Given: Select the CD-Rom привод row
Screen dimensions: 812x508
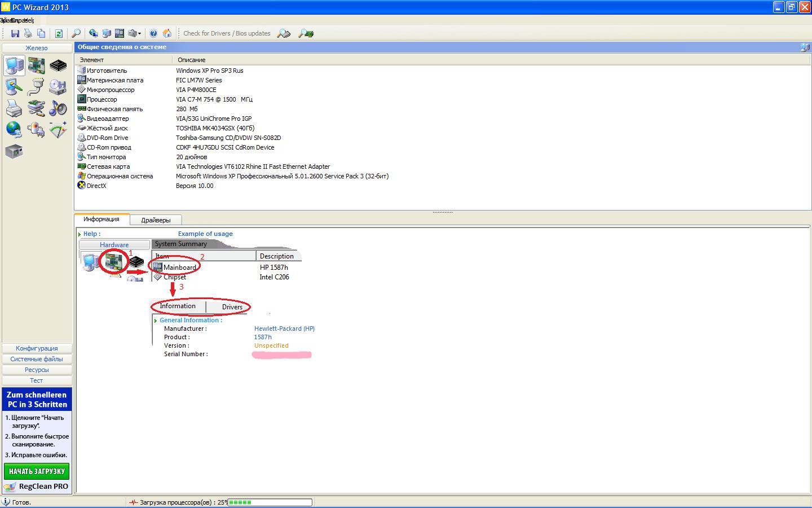Looking at the screenshot, I should coord(443,147).
